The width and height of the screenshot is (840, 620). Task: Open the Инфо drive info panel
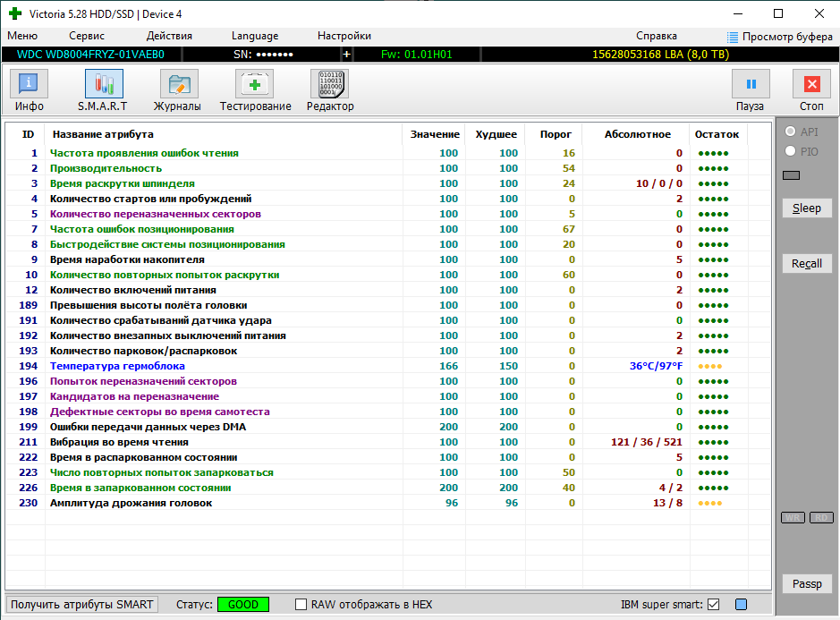(x=29, y=91)
